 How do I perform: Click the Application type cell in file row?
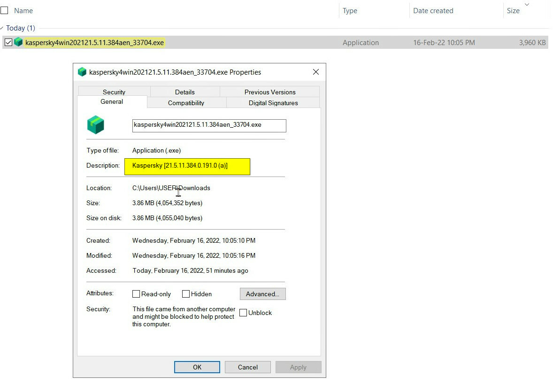tap(361, 42)
